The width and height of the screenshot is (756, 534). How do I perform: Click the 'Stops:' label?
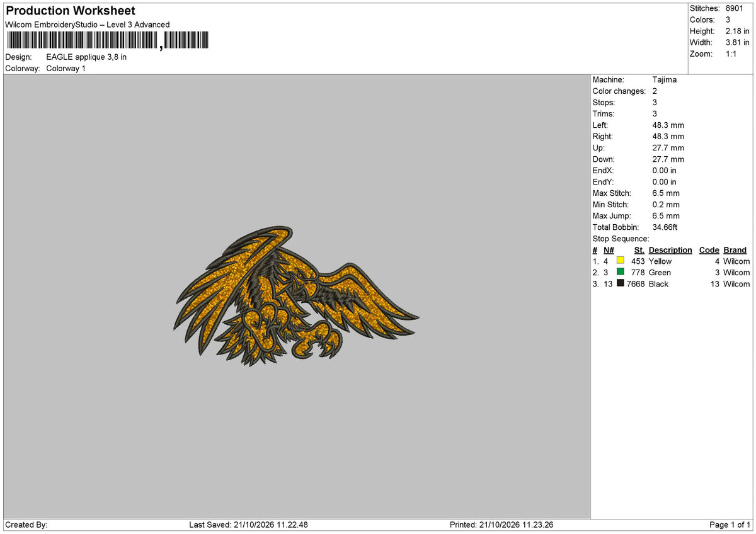pos(604,102)
